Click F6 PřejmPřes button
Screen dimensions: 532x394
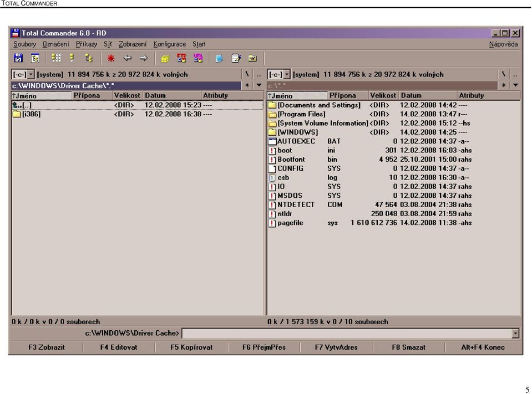coord(264,347)
